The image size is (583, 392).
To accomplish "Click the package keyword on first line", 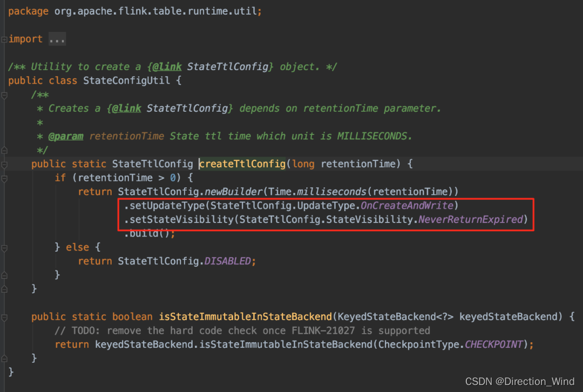I will point(28,11).
